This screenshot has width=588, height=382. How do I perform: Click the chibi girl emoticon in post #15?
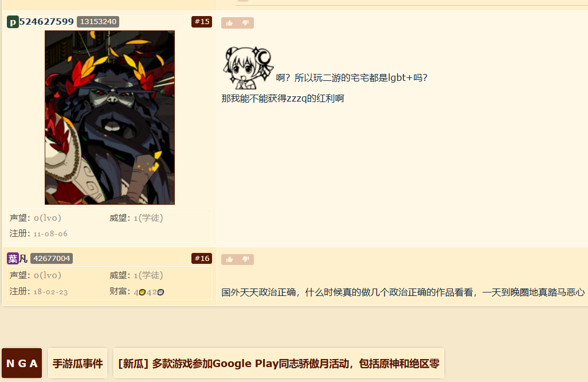[x=248, y=68]
